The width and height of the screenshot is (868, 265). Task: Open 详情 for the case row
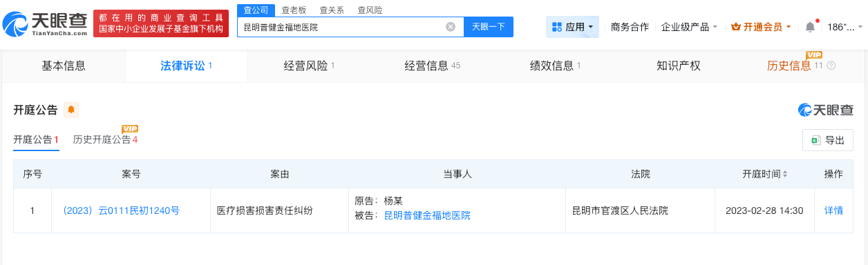(x=834, y=210)
